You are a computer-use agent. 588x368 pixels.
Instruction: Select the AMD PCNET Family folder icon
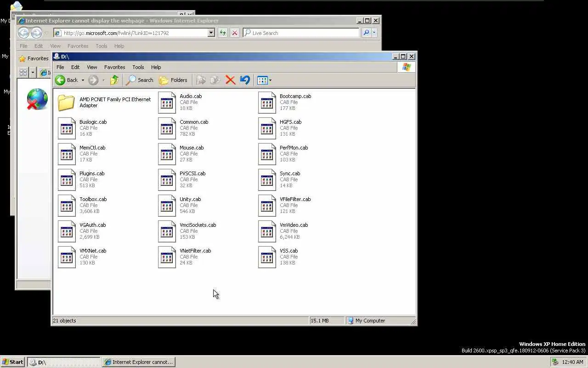pyautogui.click(x=67, y=103)
